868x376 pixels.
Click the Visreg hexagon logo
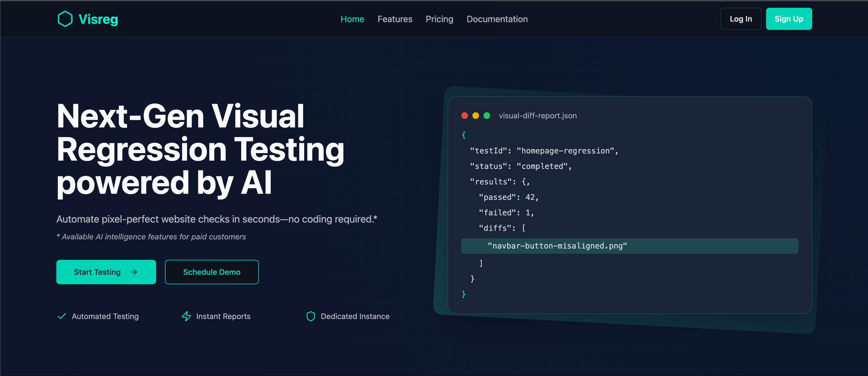[65, 19]
